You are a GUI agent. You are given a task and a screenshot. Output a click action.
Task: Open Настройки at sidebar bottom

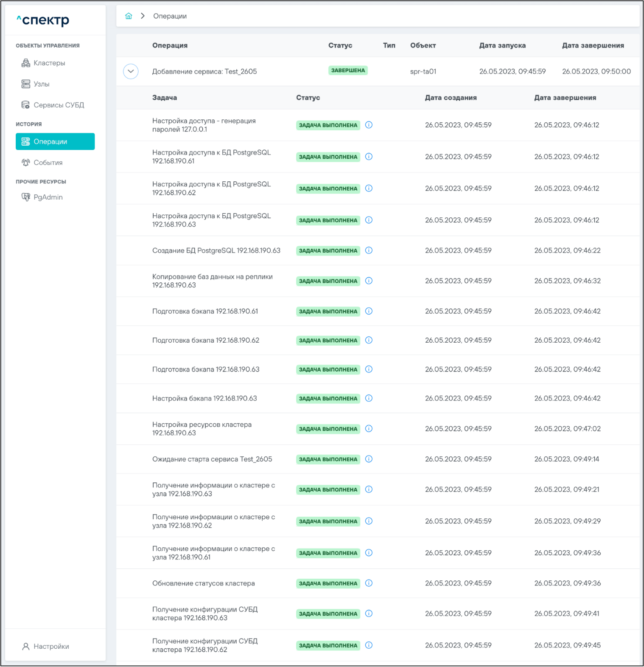click(x=51, y=646)
